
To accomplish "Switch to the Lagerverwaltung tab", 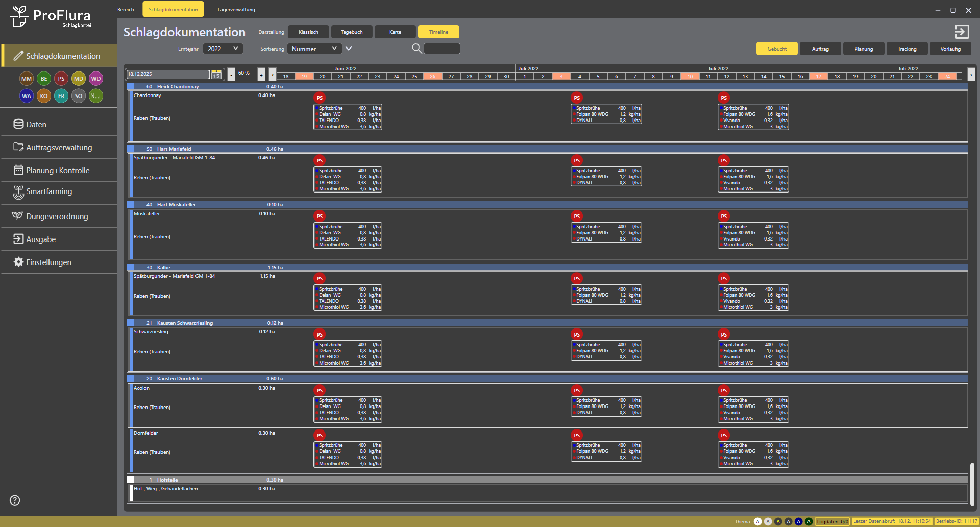I will coord(236,10).
